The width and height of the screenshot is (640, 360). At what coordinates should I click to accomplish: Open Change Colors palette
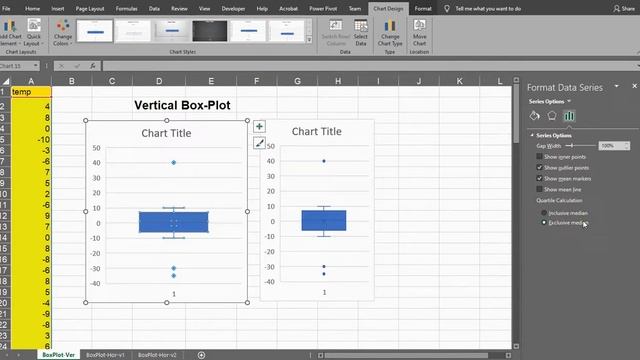pyautogui.click(x=62, y=32)
